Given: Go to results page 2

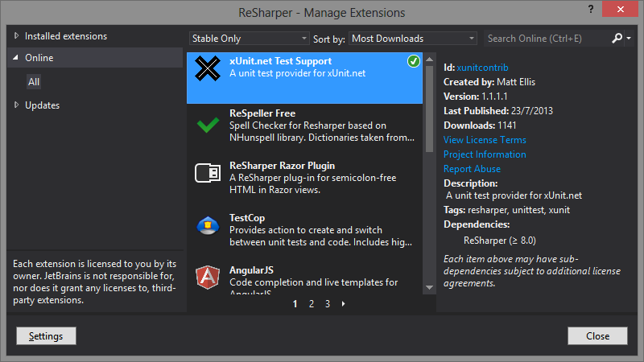Looking at the screenshot, I should pos(312,304).
